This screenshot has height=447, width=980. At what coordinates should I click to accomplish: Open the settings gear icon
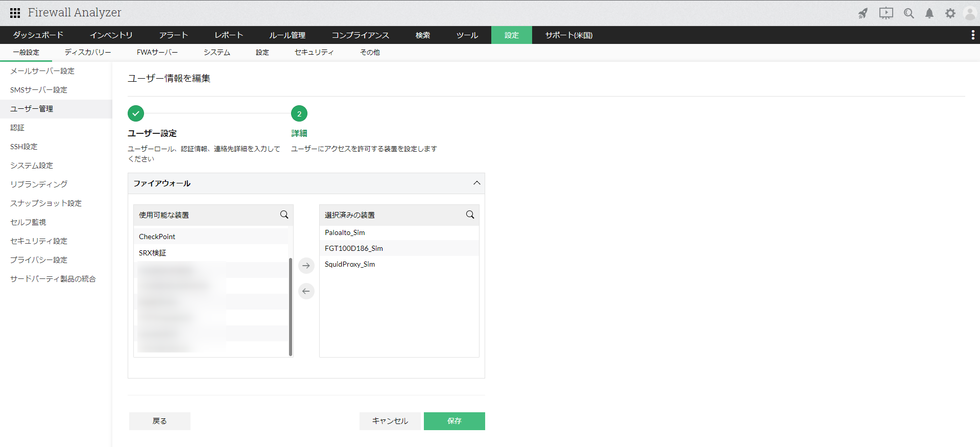pyautogui.click(x=950, y=13)
